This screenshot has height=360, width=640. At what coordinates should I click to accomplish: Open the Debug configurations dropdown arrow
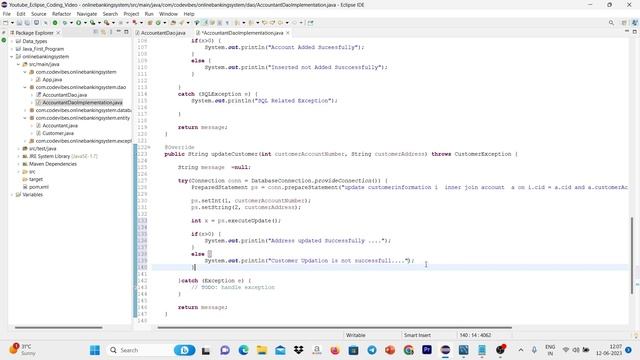click(71, 23)
